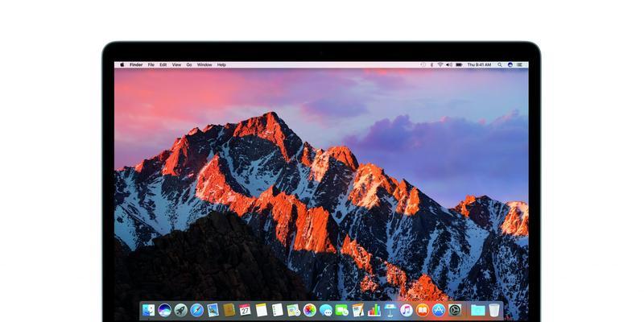Click Bluetooth status icon
Screen dimensions: 644x322
pyautogui.click(x=431, y=64)
